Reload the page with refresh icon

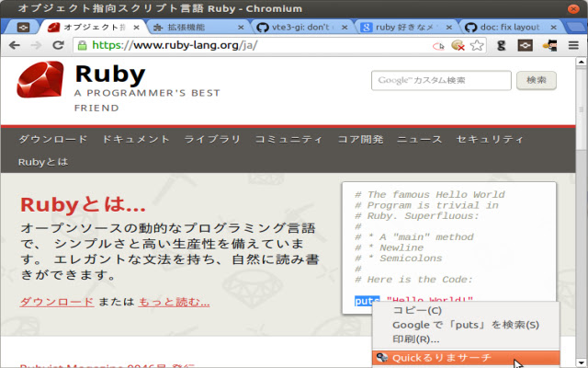[x=58, y=45]
